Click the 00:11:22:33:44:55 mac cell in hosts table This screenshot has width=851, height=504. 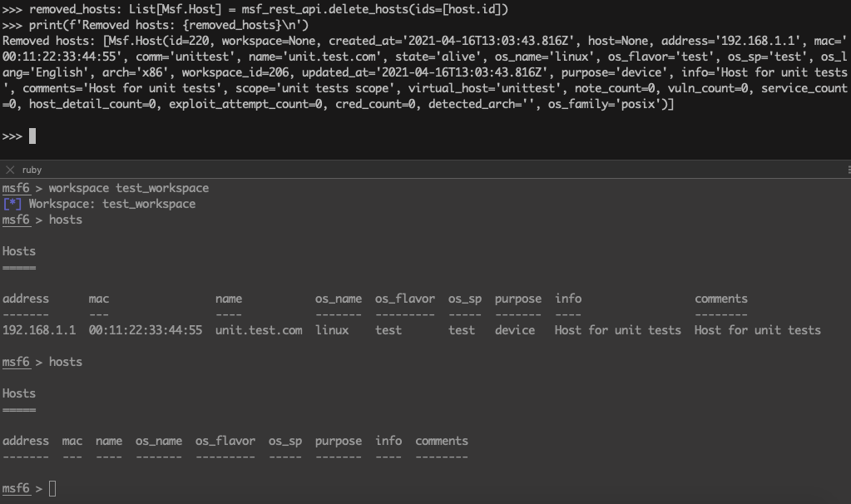click(146, 330)
